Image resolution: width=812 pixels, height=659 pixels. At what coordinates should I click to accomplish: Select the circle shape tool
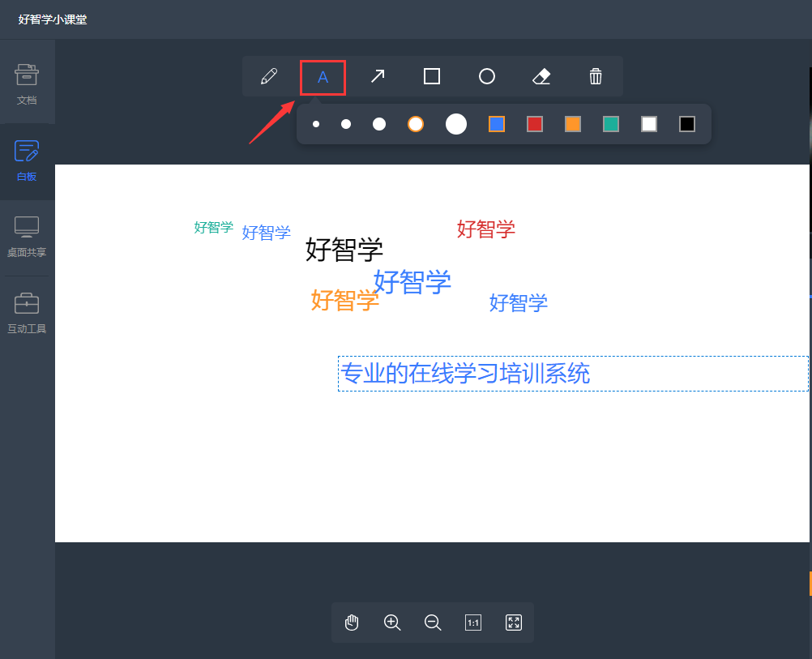[x=487, y=77]
